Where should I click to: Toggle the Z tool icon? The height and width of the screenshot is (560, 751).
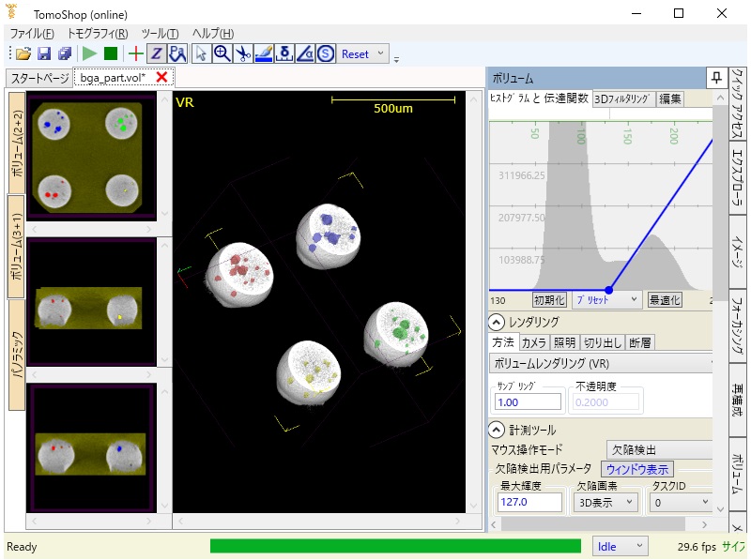(157, 53)
